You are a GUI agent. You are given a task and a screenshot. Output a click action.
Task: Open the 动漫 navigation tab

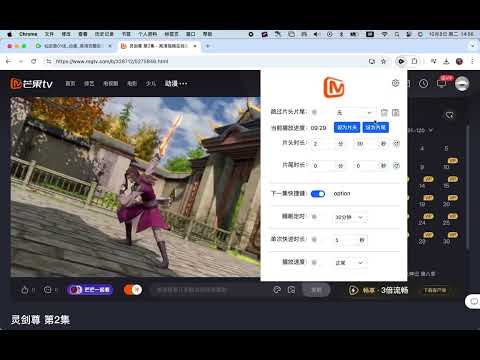pos(171,83)
